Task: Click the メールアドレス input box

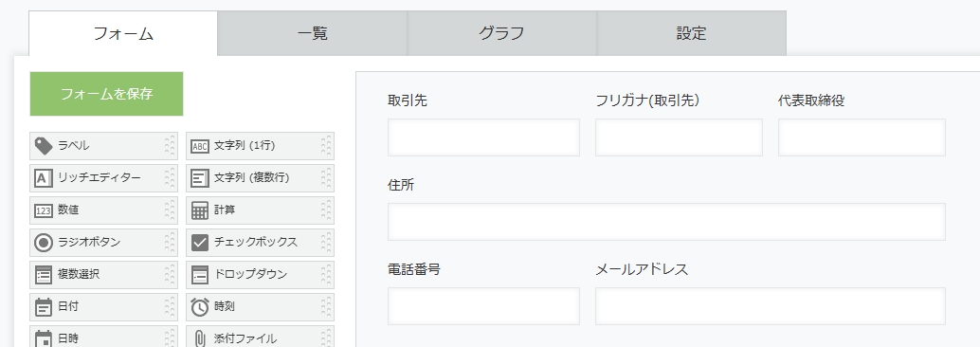Action: click(770, 306)
